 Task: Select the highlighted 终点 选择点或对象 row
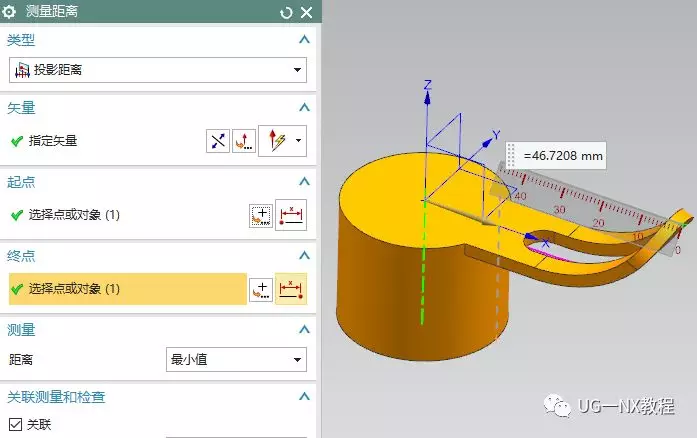point(125,289)
